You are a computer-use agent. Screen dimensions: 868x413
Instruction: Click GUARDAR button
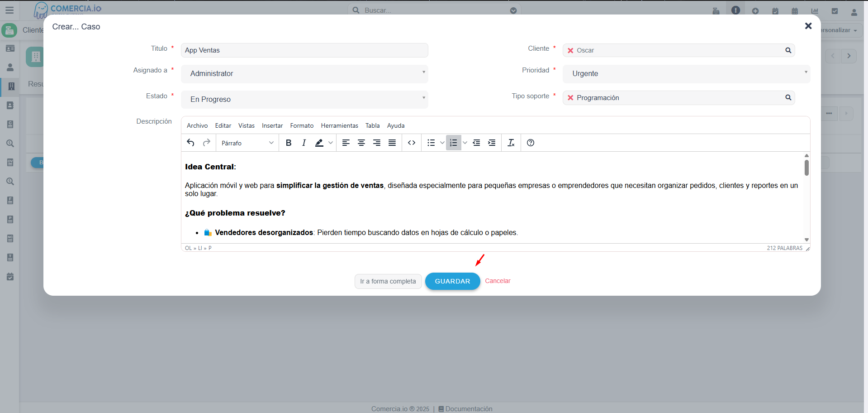tap(452, 281)
